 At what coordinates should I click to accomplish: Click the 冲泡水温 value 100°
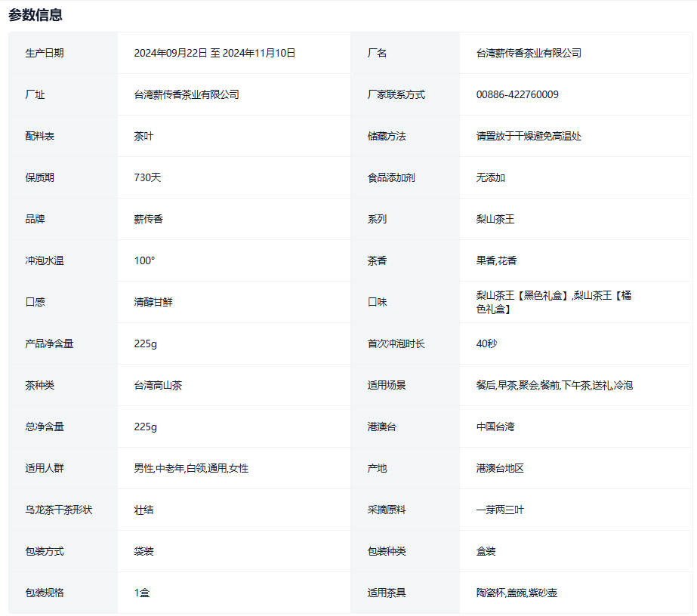tap(144, 260)
